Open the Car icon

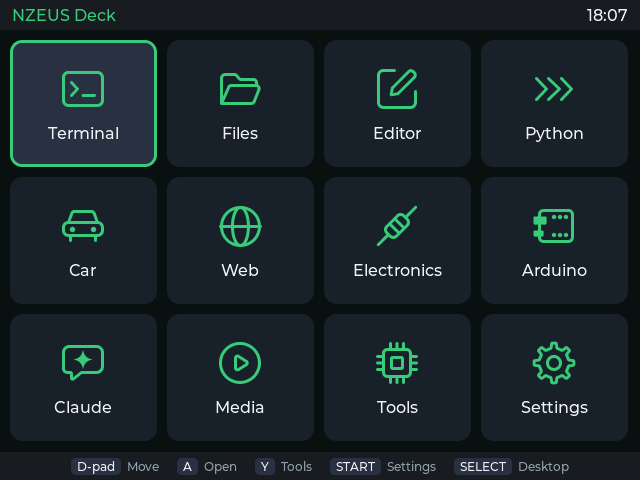click(x=83, y=226)
